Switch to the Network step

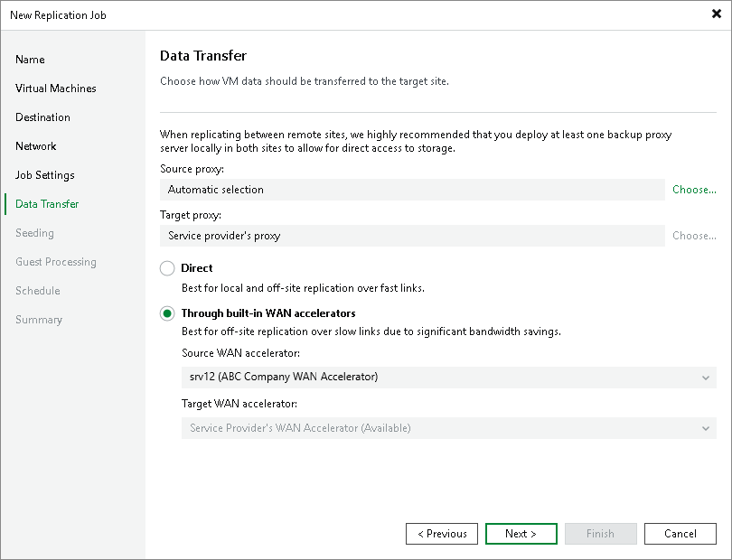(x=36, y=146)
